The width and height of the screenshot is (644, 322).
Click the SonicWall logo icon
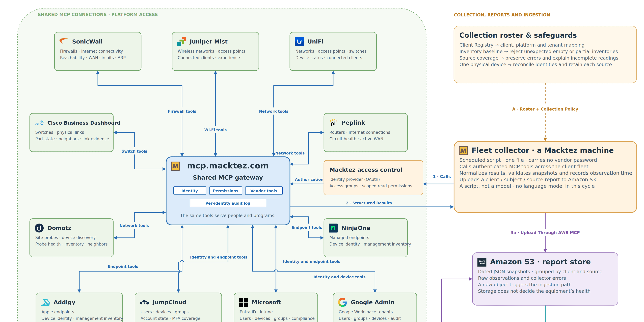click(x=64, y=41)
